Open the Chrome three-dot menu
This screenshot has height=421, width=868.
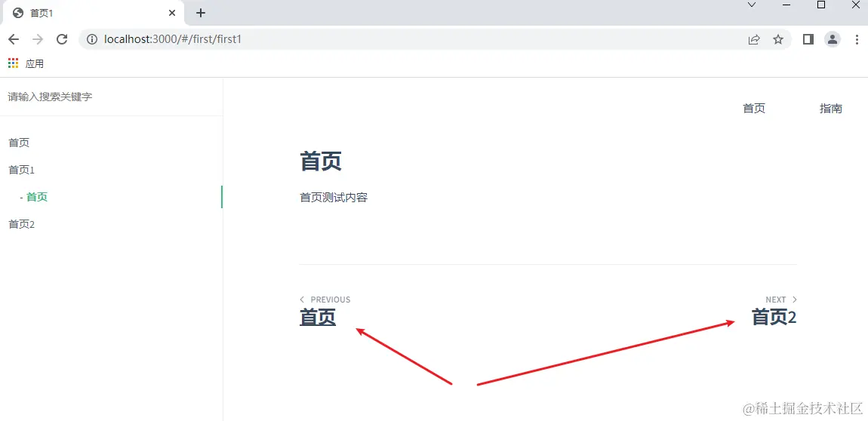pos(856,39)
